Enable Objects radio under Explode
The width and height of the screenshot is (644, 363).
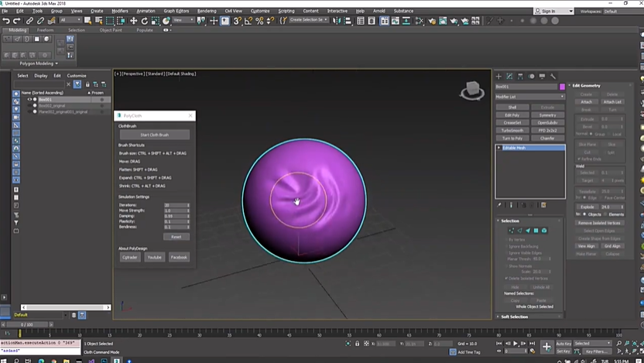point(584,214)
